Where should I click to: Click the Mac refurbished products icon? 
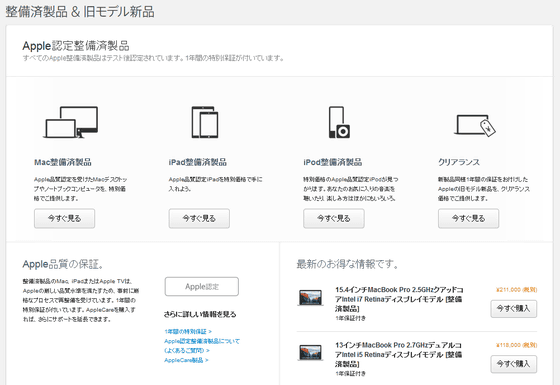point(71,122)
